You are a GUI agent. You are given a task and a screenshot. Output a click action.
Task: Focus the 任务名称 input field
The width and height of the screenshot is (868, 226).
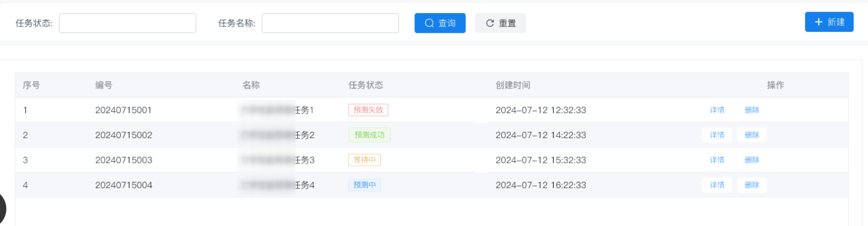330,23
